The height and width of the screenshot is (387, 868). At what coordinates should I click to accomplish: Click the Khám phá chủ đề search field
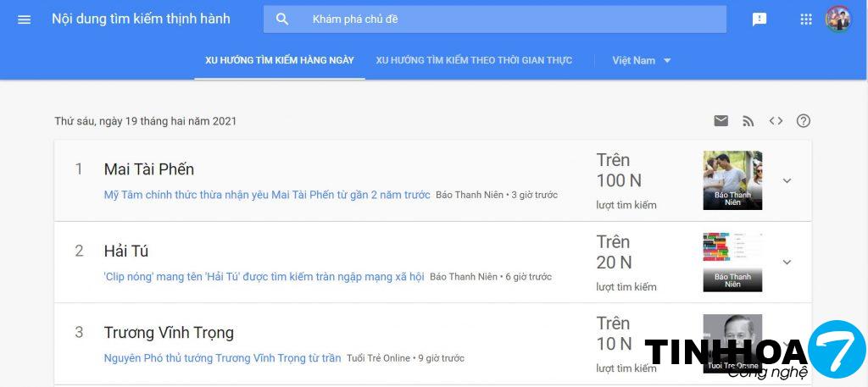coord(509,19)
